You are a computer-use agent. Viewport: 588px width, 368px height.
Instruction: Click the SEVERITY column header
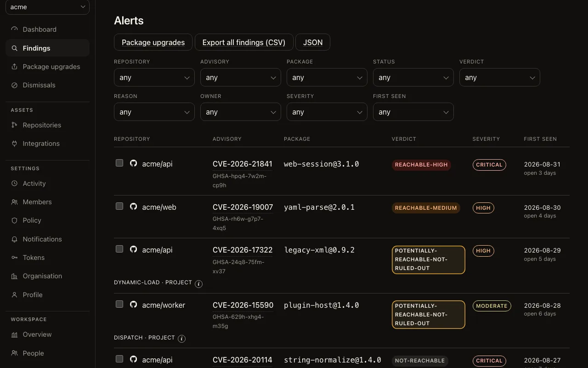[x=486, y=139]
